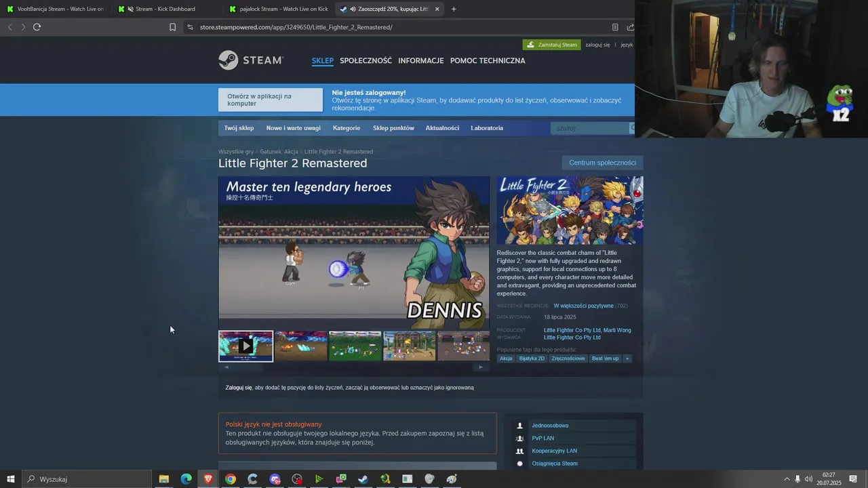This screenshot has width=868, height=488.
Task: Select the INFORMACJE header menu
Action: 420,60
